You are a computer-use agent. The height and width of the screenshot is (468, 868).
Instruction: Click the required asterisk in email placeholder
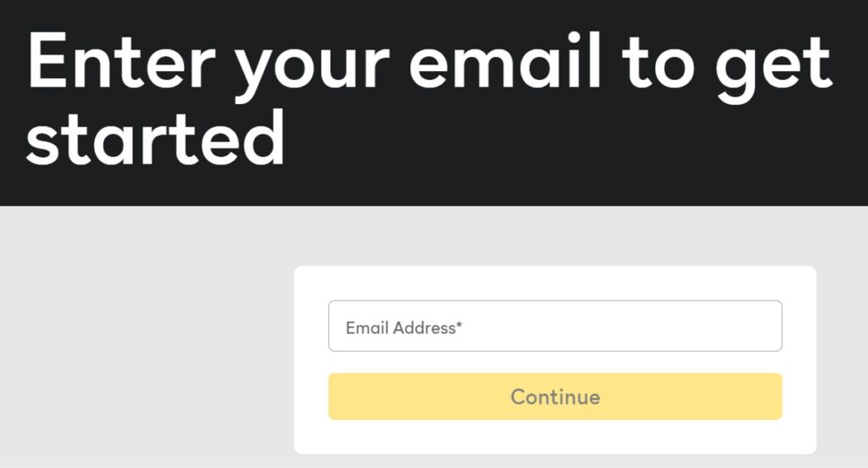(459, 325)
